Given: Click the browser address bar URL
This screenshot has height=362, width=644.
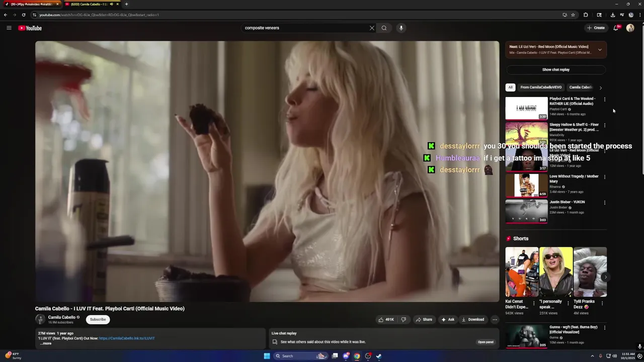Looking at the screenshot, I should pyautogui.click(x=99, y=15).
